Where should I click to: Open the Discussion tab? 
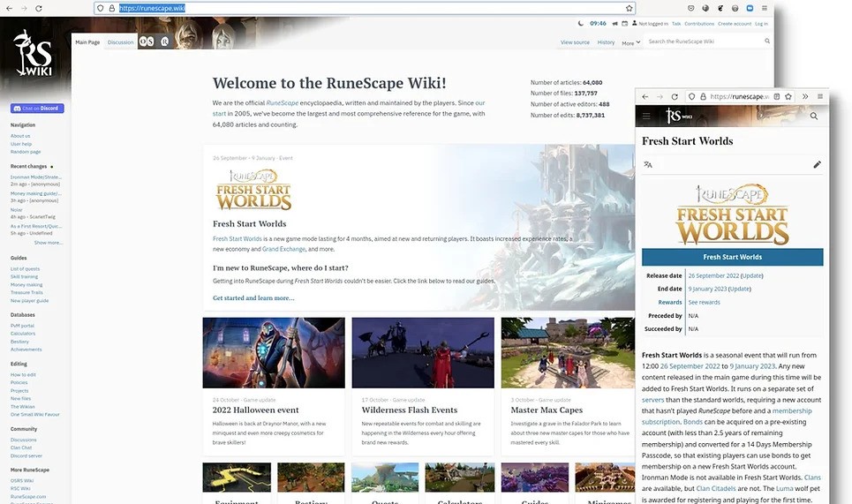pos(121,41)
